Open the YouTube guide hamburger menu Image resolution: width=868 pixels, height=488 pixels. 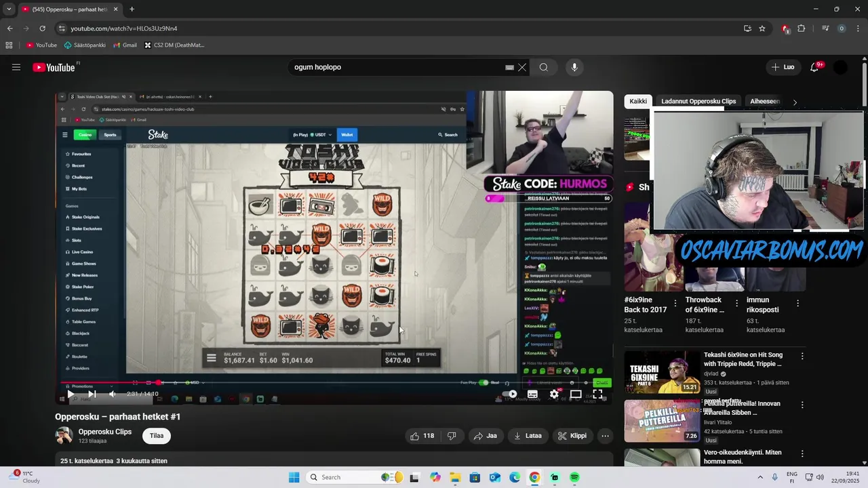[x=16, y=67]
